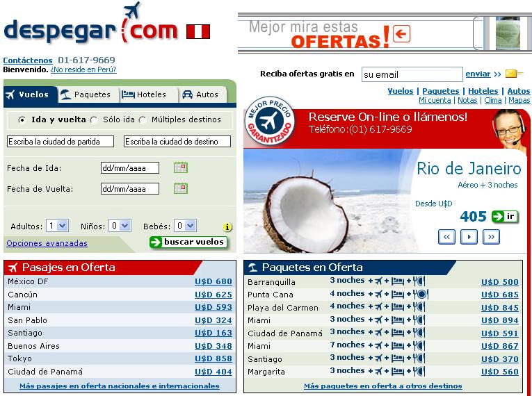Screen dimensions: 532x396
Task: Click the U$D 858 Tokyo price
Action: (213, 358)
